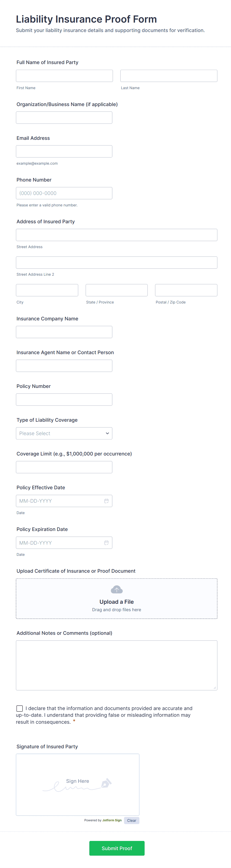Clear the signature with the Clear button
Viewport: 231px width, 868px height.
(131, 821)
